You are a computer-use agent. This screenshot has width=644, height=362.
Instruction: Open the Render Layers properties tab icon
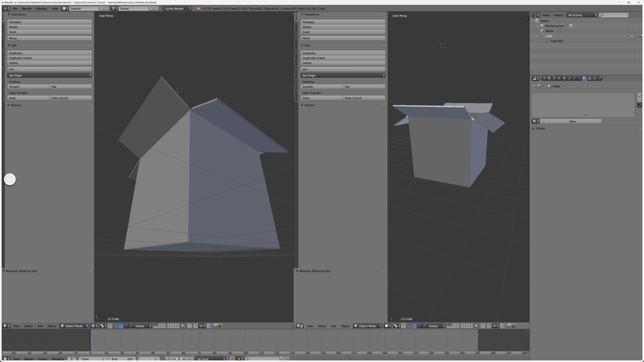pyautogui.click(x=549, y=78)
